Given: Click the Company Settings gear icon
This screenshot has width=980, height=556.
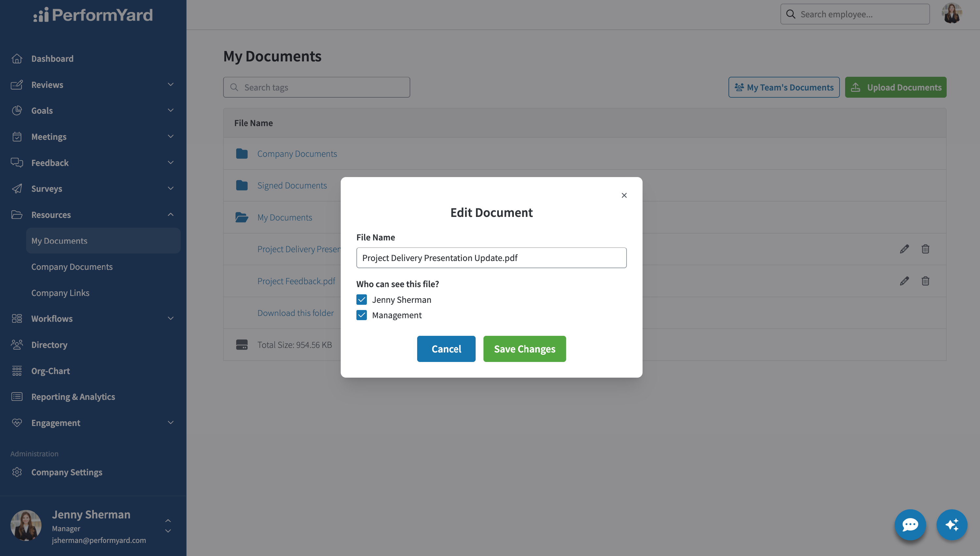Looking at the screenshot, I should (x=17, y=472).
